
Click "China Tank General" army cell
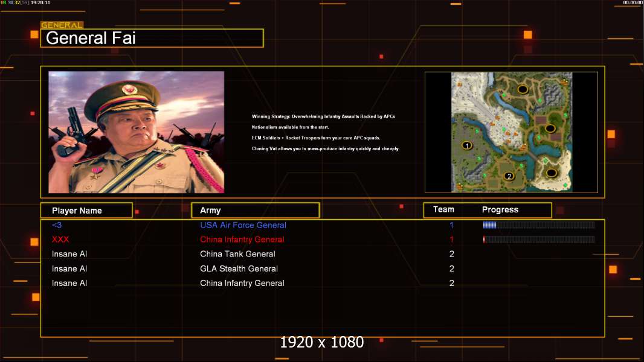coord(237,254)
